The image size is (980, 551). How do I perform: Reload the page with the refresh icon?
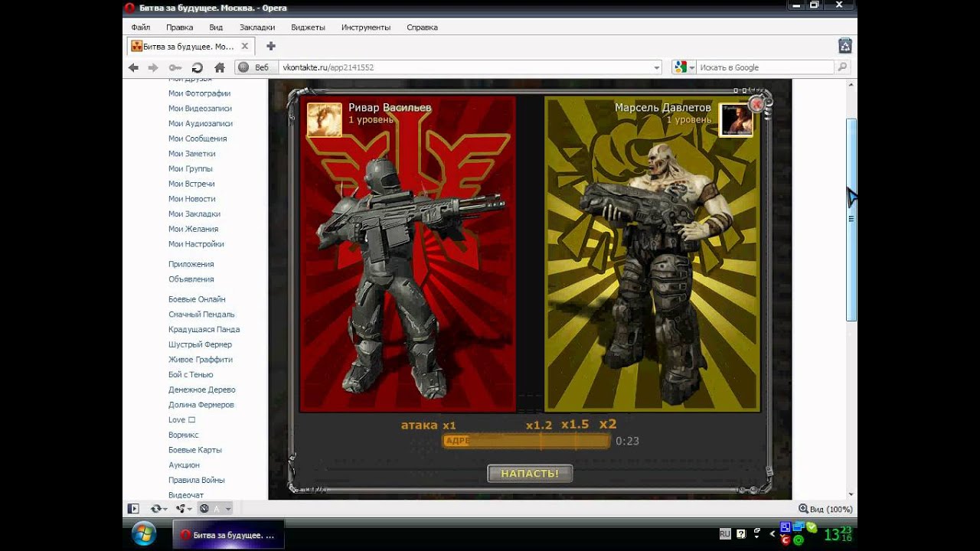(x=197, y=67)
